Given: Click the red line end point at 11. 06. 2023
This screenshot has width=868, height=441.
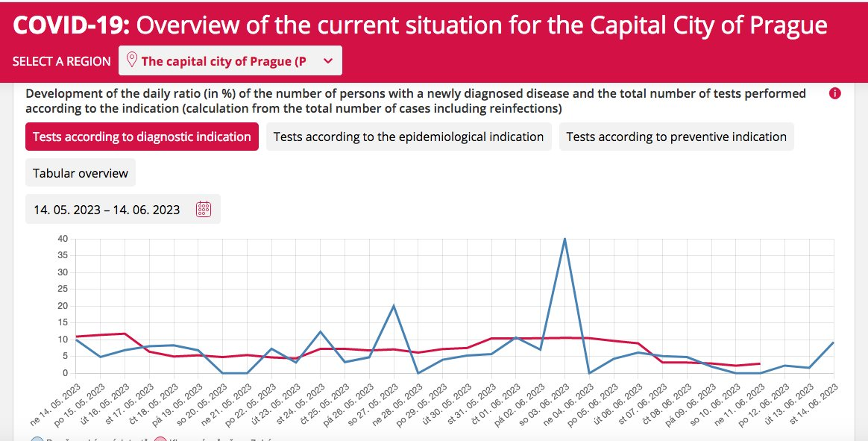Looking at the screenshot, I should click(x=759, y=363).
